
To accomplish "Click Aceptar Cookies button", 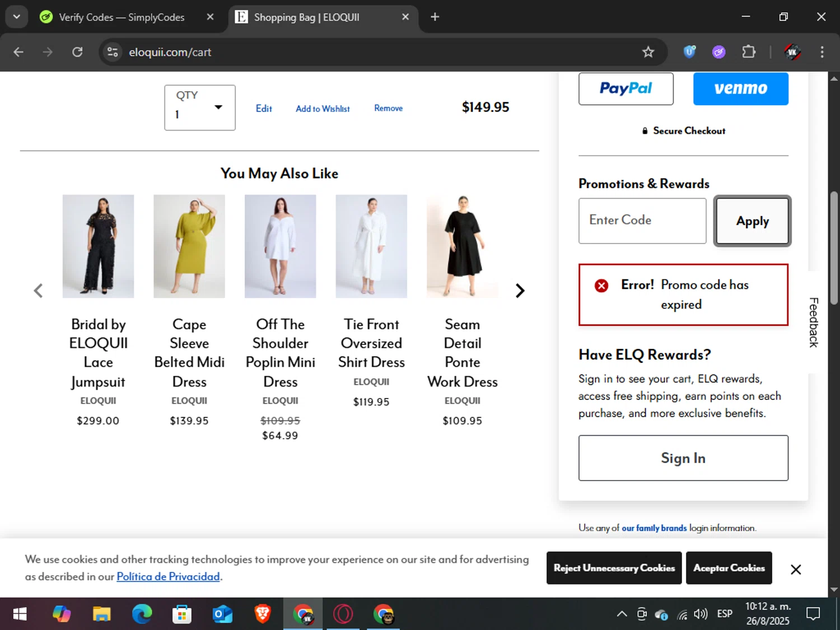I will click(x=729, y=568).
